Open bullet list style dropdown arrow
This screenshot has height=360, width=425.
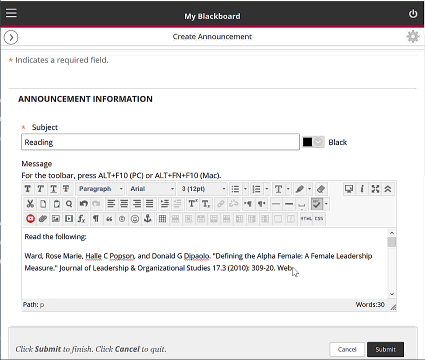[x=245, y=189]
